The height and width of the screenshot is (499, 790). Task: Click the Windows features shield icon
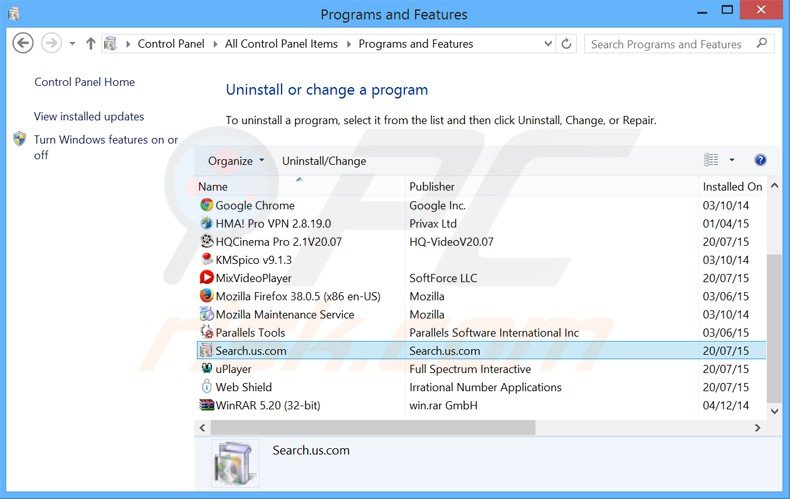20,139
